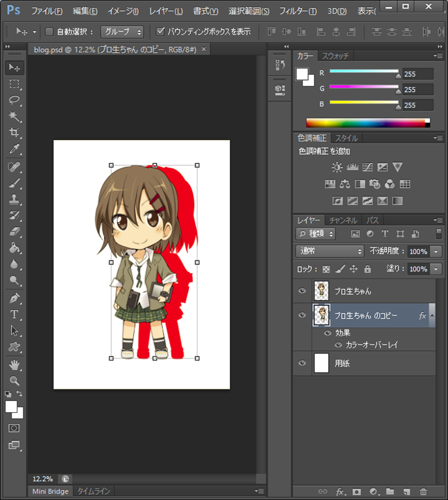The image size is (448, 500).
Task: Select the Zoom tool in toolbar
Action: tap(14, 381)
